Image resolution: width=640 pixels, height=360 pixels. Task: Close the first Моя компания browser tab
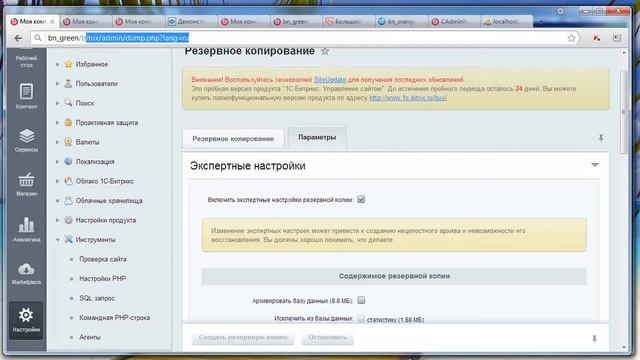52,22
